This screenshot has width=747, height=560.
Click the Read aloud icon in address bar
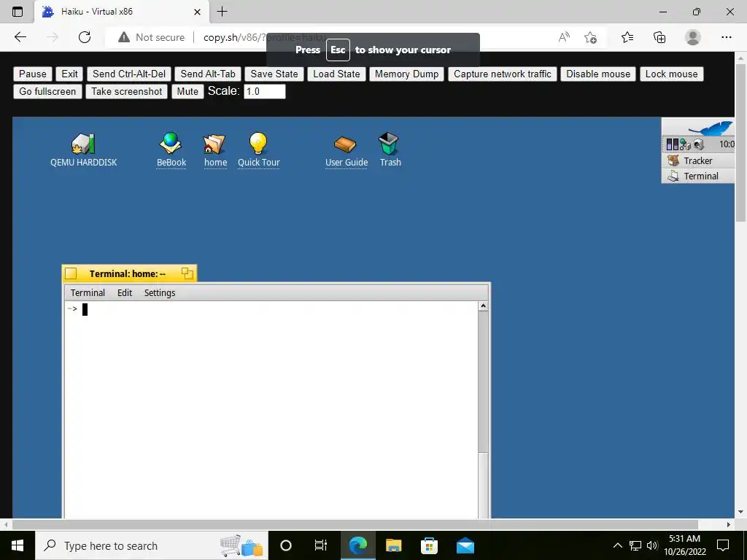pyautogui.click(x=564, y=37)
